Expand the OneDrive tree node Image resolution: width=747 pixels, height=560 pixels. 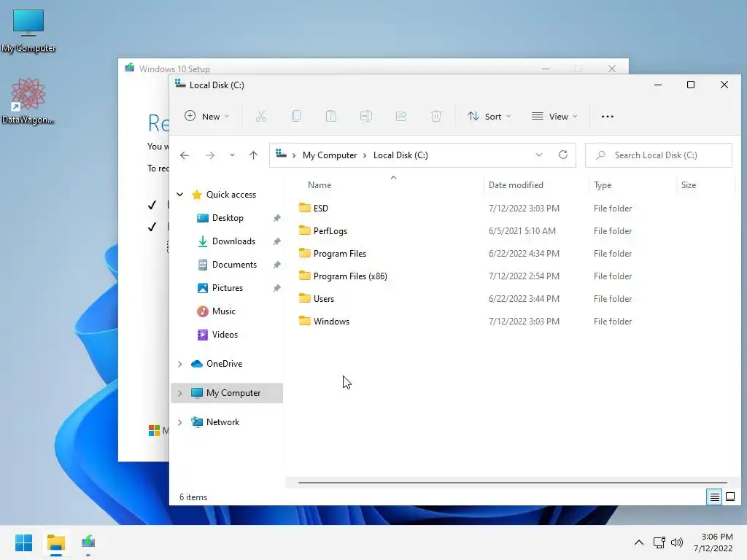[x=180, y=364]
